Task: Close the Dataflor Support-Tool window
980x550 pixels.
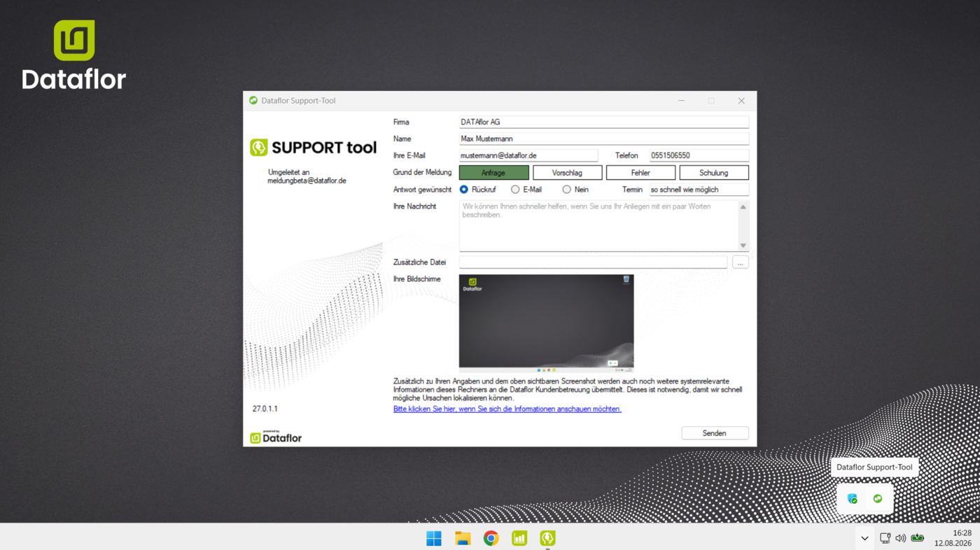Action: click(741, 101)
